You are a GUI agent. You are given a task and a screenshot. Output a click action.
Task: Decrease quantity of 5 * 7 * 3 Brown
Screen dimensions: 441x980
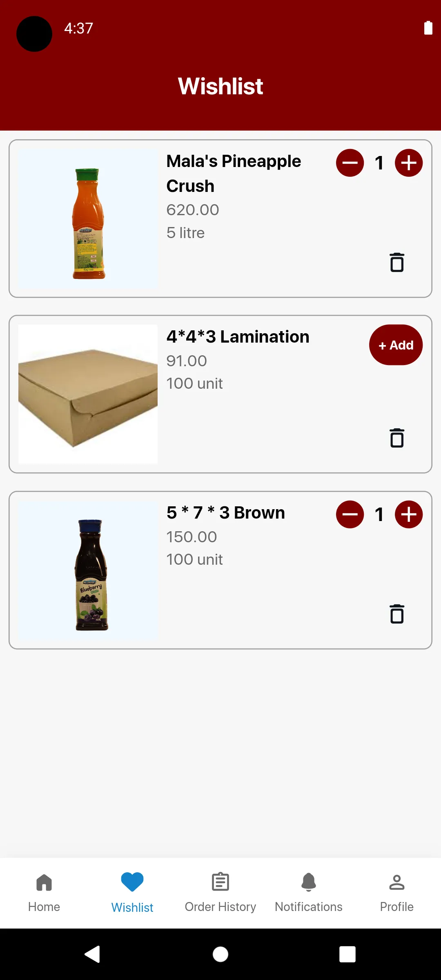tap(350, 514)
